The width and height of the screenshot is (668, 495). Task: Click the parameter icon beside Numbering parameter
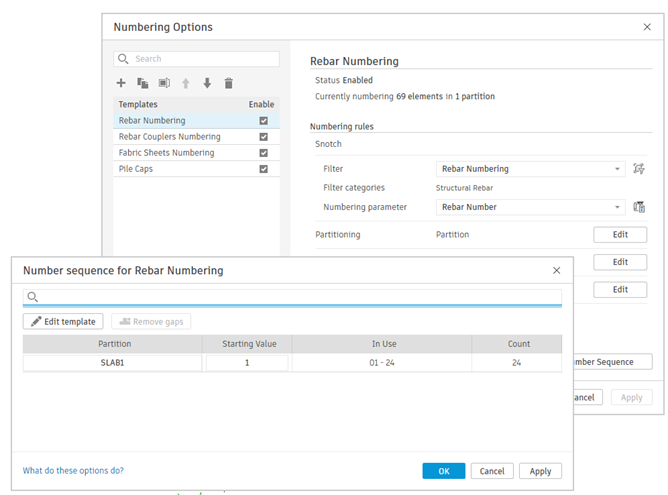[x=639, y=207]
